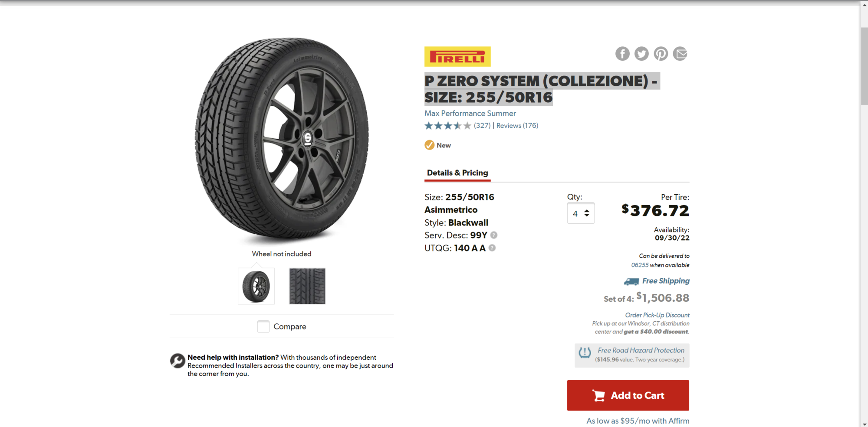Click the installation help wrench icon
Viewport: 868px width, 427px height.
(x=178, y=361)
